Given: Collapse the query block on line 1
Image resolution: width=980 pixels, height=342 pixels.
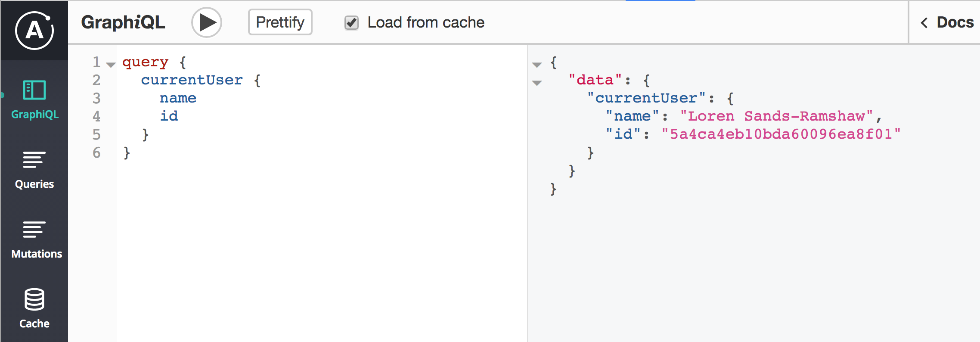Looking at the screenshot, I should click(x=111, y=65).
